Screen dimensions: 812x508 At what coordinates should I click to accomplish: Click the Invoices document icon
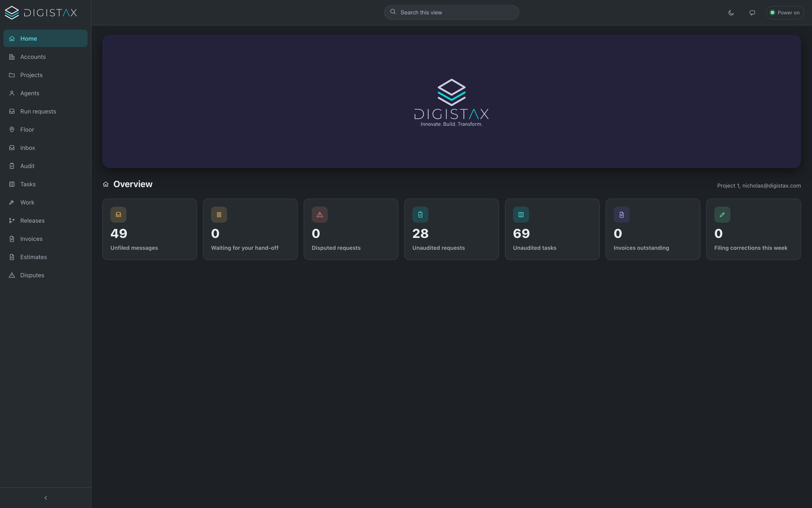(12, 239)
